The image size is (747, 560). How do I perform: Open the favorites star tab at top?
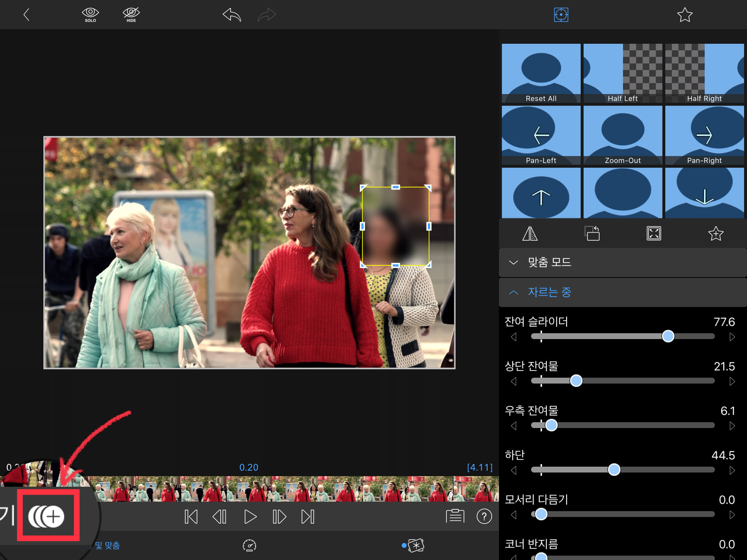(684, 15)
